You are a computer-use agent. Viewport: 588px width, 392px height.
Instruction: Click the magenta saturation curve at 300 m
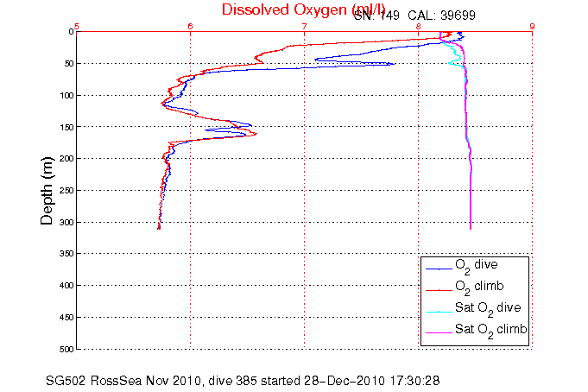471,223
